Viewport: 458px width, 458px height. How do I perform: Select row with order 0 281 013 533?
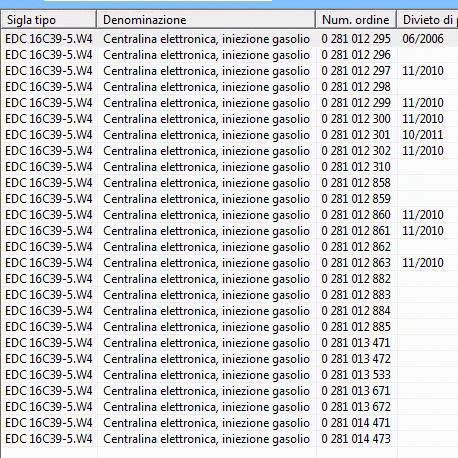pyautogui.click(x=230, y=375)
